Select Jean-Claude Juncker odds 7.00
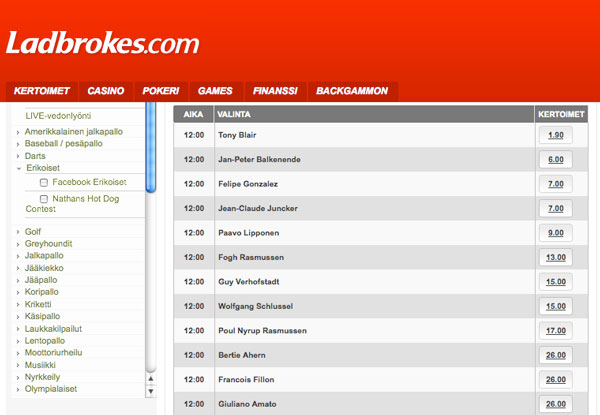The height and width of the screenshot is (415, 600). 556,208
